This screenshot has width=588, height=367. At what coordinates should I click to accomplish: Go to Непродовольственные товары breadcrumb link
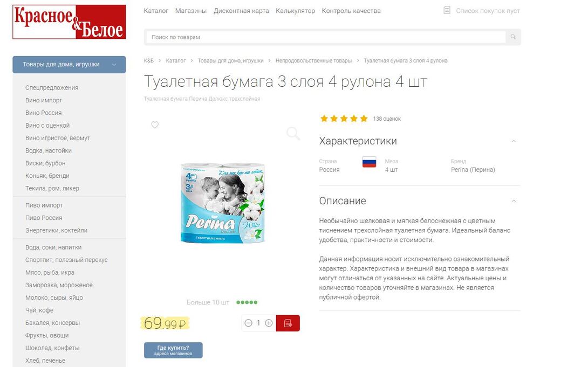pos(313,61)
